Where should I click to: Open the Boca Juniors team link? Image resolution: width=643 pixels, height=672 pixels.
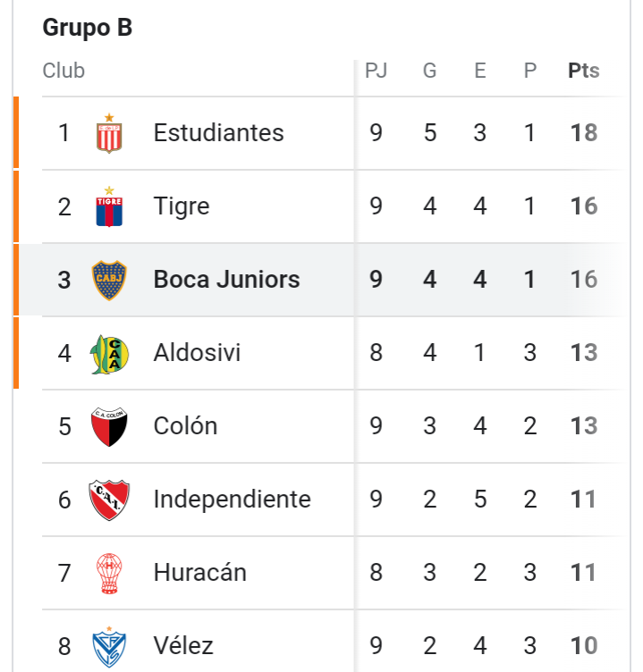226,280
